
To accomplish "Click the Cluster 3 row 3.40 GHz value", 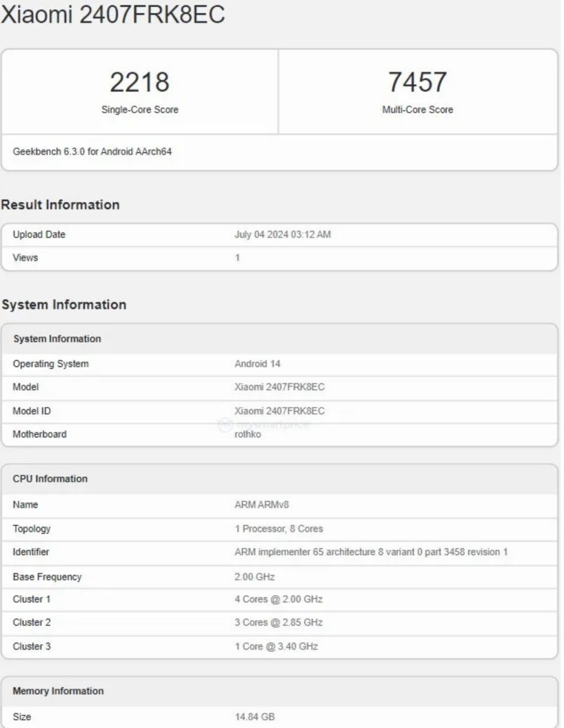I will coord(276,647).
